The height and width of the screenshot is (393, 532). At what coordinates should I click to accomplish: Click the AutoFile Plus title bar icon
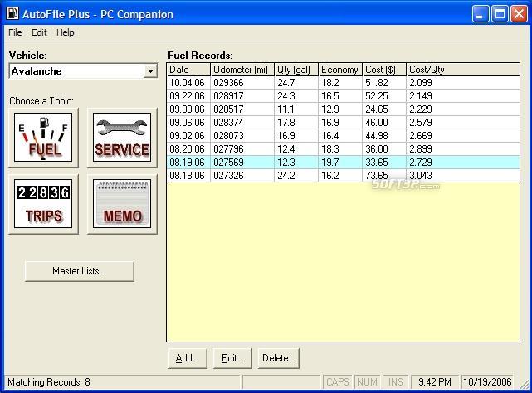pos(12,14)
